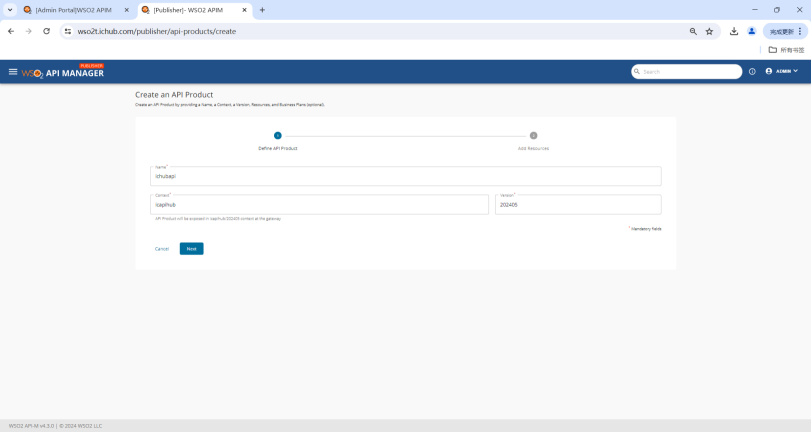Click the Cancel link

[x=162, y=249]
